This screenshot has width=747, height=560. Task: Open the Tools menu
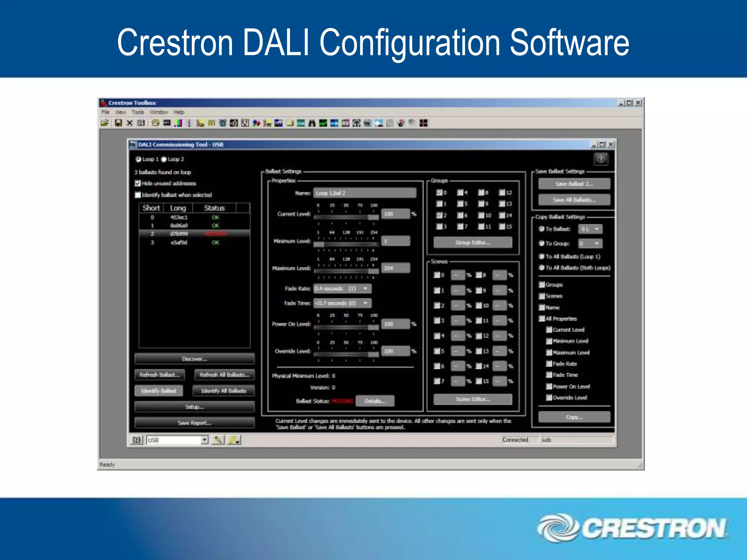(x=138, y=112)
